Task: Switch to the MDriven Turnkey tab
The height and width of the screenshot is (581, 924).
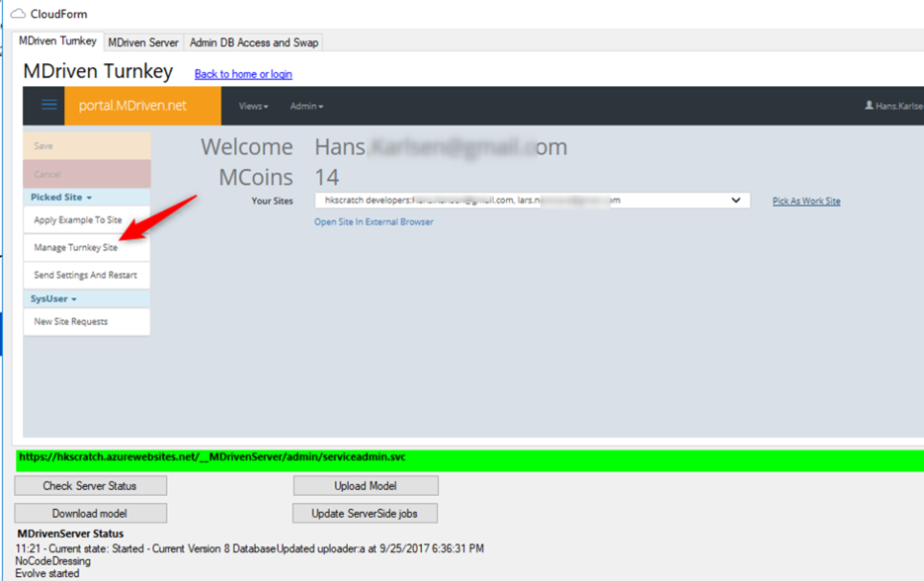Action: [x=57, y=41]
